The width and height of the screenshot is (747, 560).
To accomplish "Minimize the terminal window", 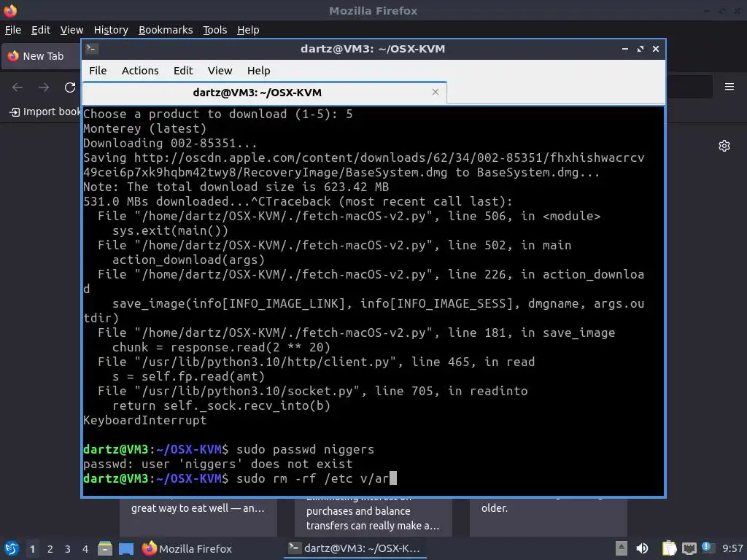I will pos(624,49).
